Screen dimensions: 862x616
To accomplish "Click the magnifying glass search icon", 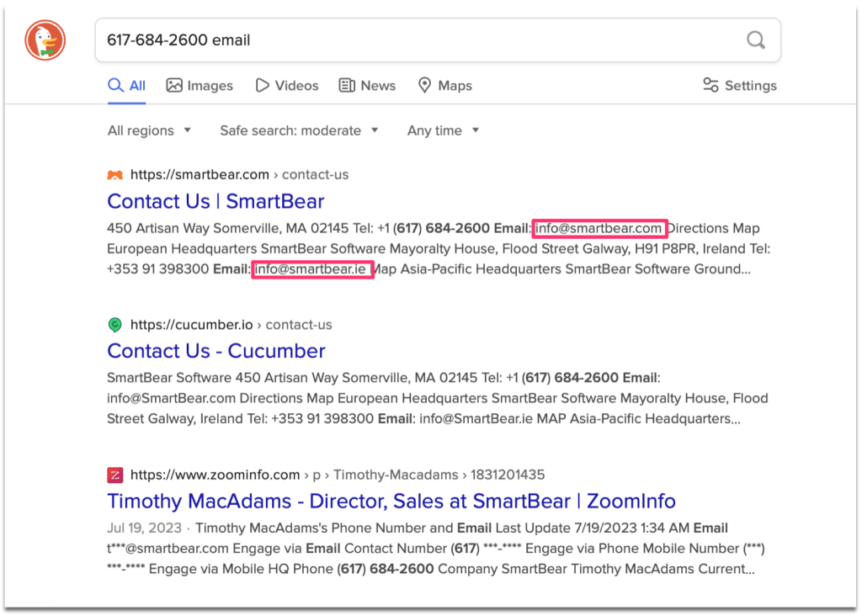I will pos(755,40).
